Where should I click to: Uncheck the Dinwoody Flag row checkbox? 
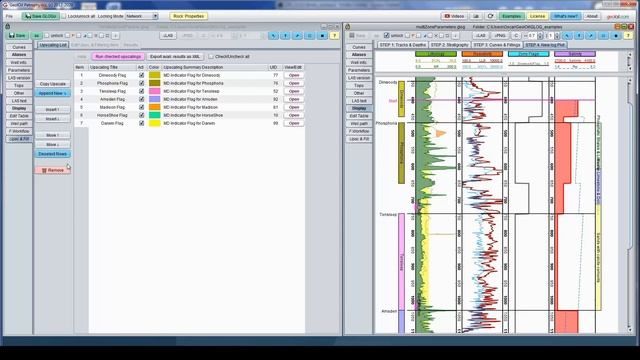click(x=141, y=75)
